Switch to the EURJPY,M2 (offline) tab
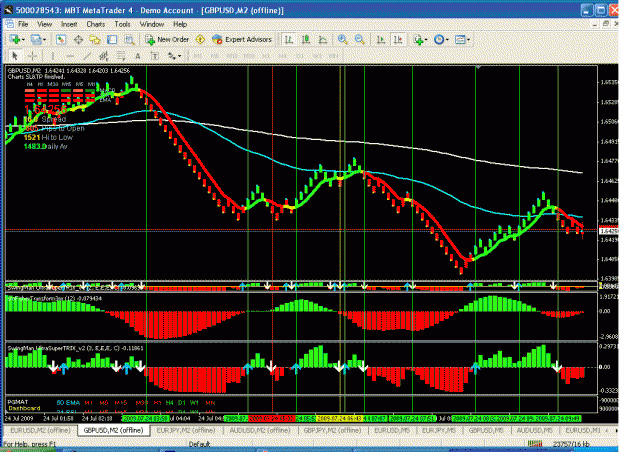Viewport: 625px width, 452px height. pyautogui.click(x=186, y=430)
